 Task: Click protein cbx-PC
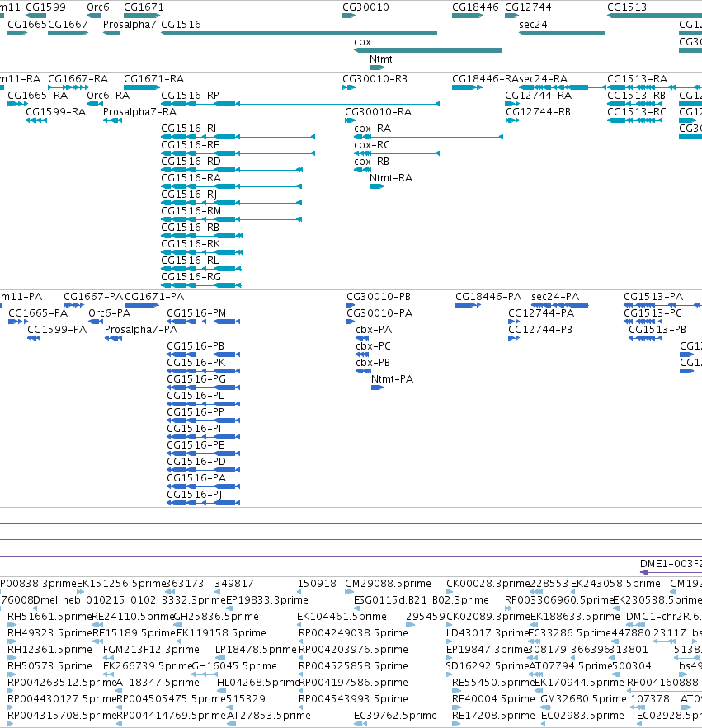click(x=362, y=355)
